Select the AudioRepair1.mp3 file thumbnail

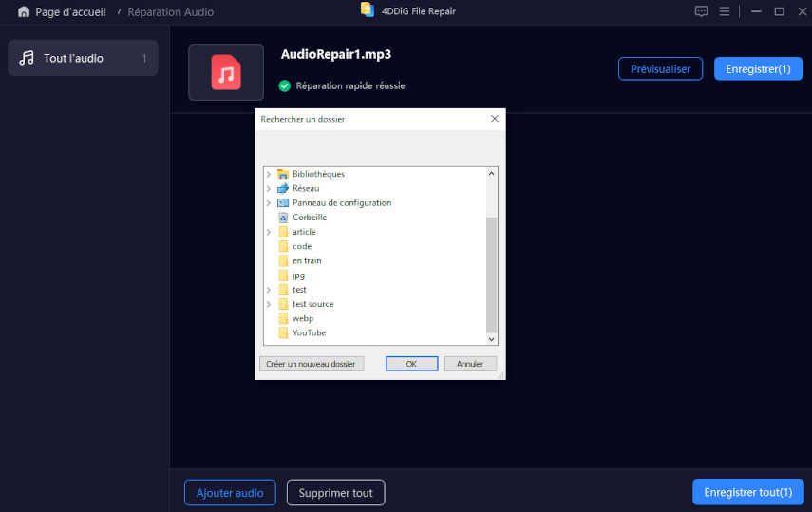pyautogui.click(x=226, y=72)
